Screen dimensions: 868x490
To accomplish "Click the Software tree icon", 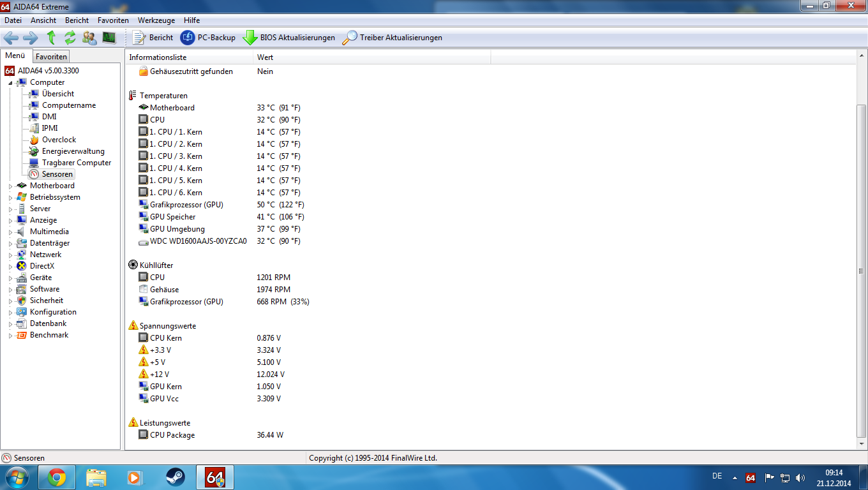I will coord(22,289).
